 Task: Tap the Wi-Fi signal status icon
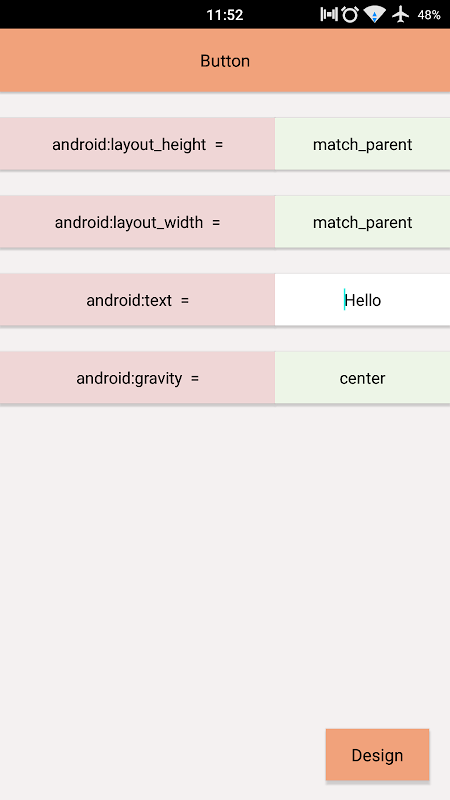pos(374,15)
